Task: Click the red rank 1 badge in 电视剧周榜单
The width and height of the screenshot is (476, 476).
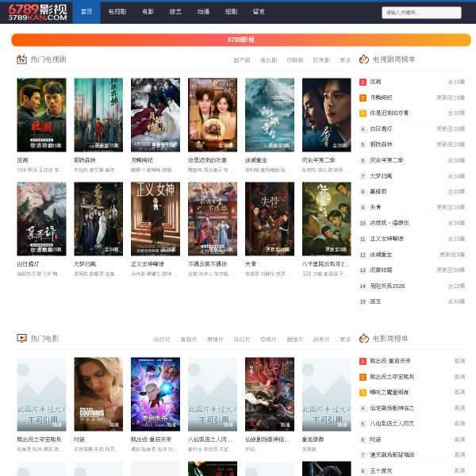Action: (x=363, y=82)
